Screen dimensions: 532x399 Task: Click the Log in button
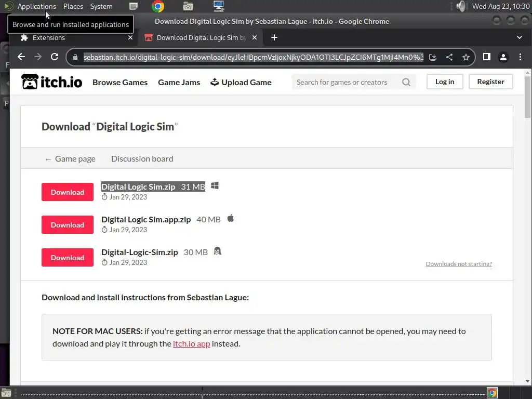pos(445,82)
